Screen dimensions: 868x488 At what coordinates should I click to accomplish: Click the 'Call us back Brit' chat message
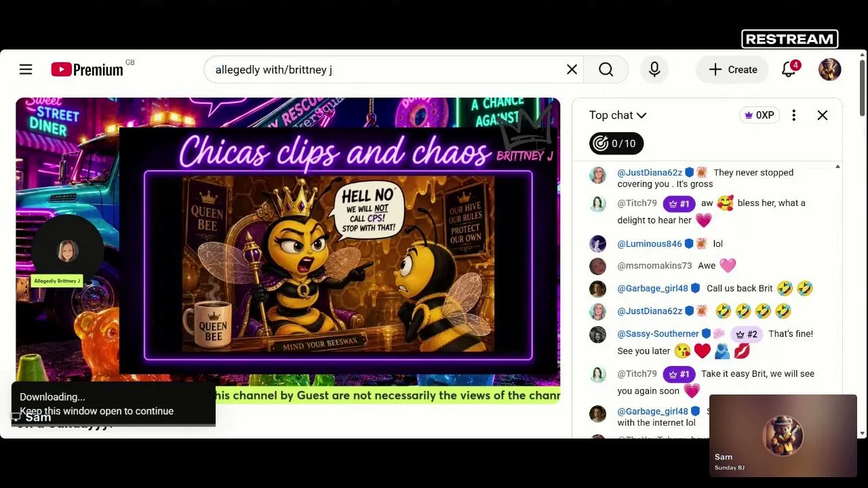pos(740,289)
